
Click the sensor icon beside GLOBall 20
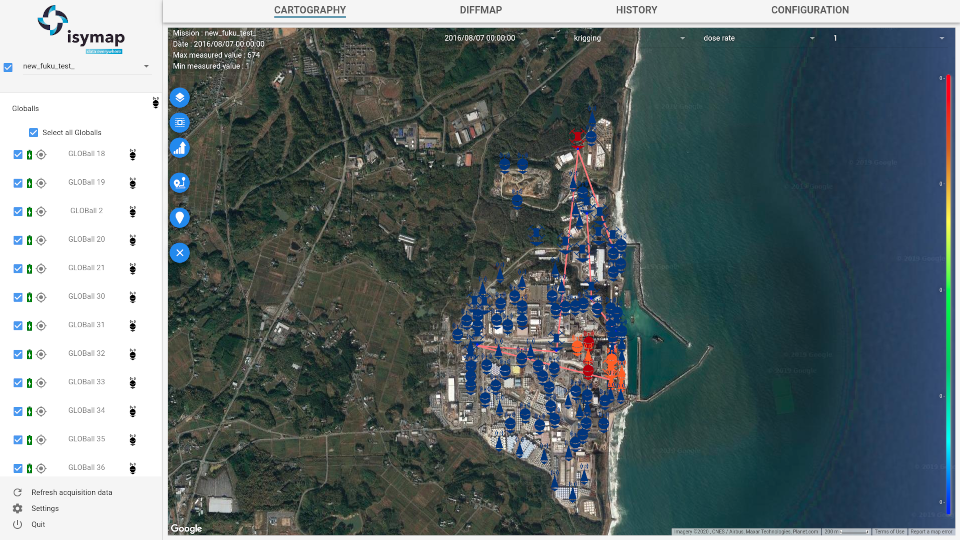[132, 240]
